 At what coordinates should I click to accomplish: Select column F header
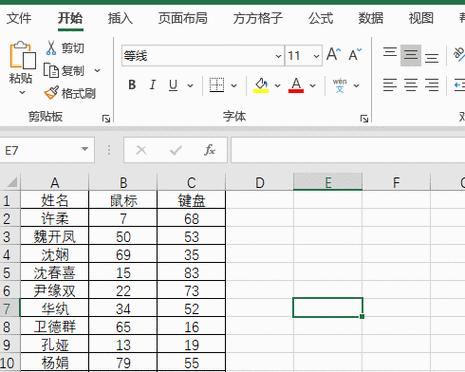click(x=396, y=182)
